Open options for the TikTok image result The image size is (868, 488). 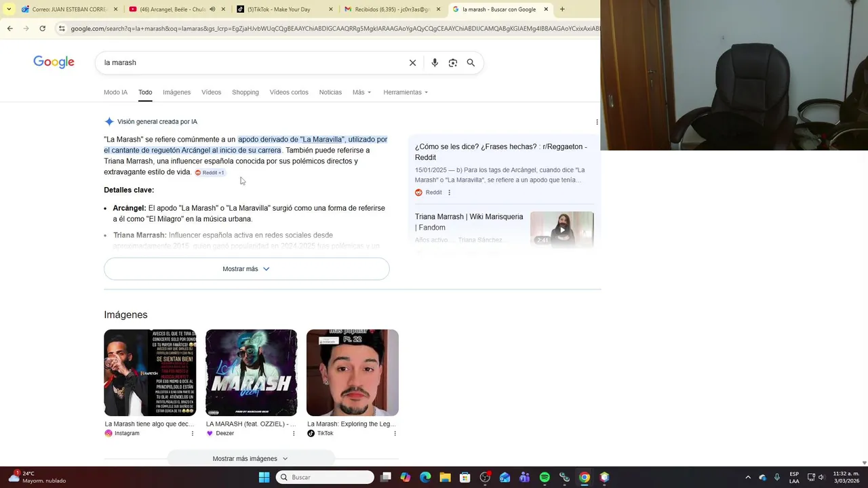point(395,433)
